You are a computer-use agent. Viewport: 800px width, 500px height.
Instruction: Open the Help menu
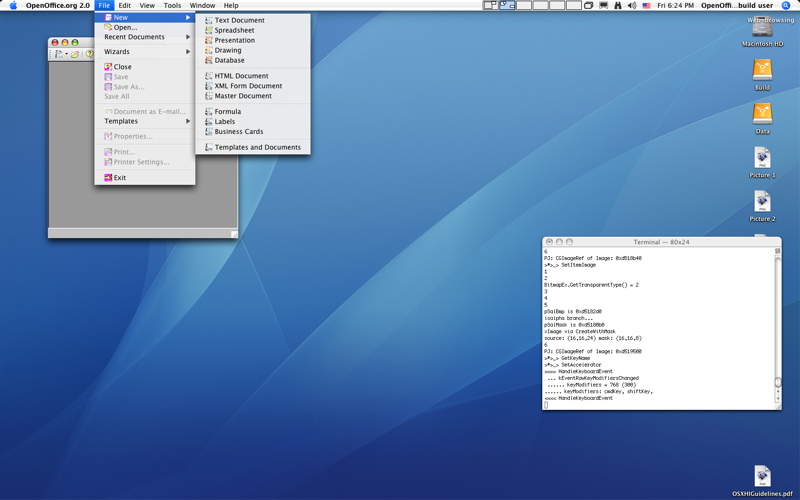point(231,6)
